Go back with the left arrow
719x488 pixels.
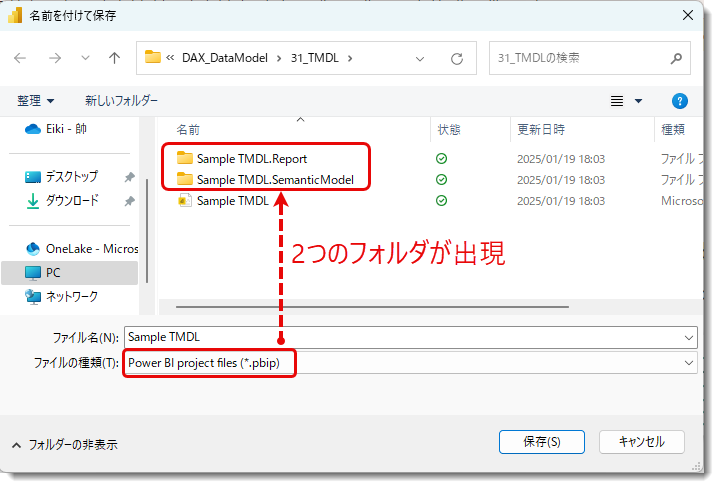click(20, 58)
